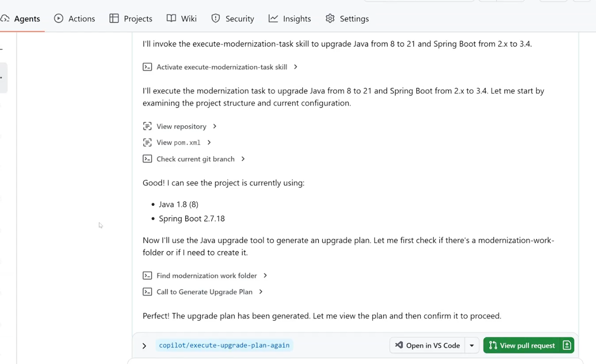Expand Activate execute-modernization-task skill step
Viewport: 596px width, 364px height.
295,67
